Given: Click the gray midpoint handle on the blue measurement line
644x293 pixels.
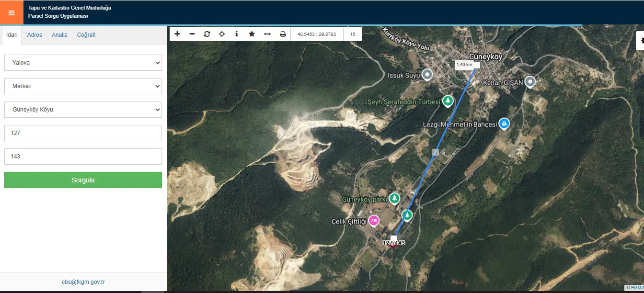Looking at the screenshot, I should click(436, 152).
